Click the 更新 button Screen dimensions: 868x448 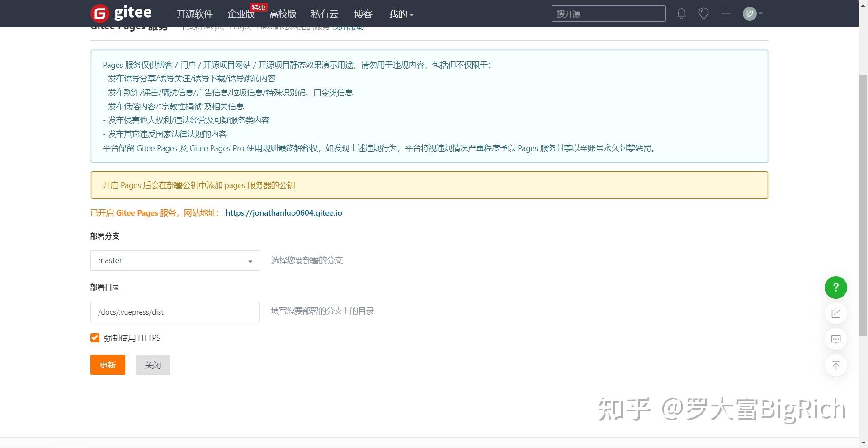click(x=107, y=365)
